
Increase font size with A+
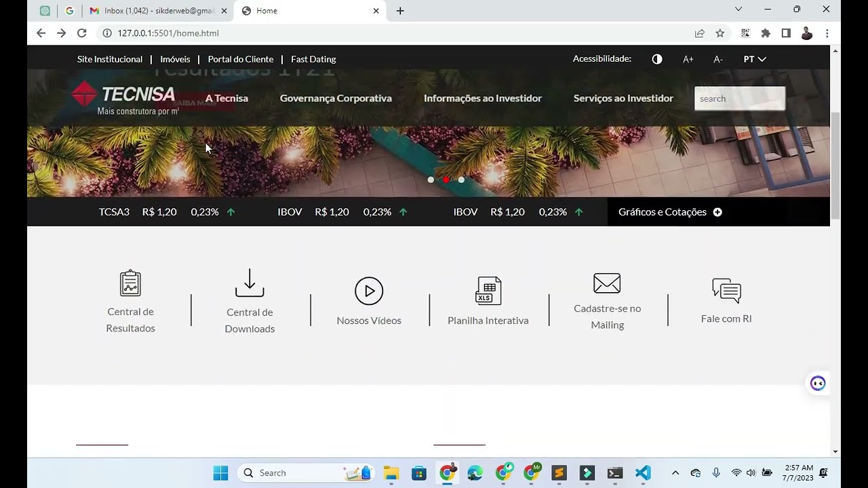coord(688,59)
